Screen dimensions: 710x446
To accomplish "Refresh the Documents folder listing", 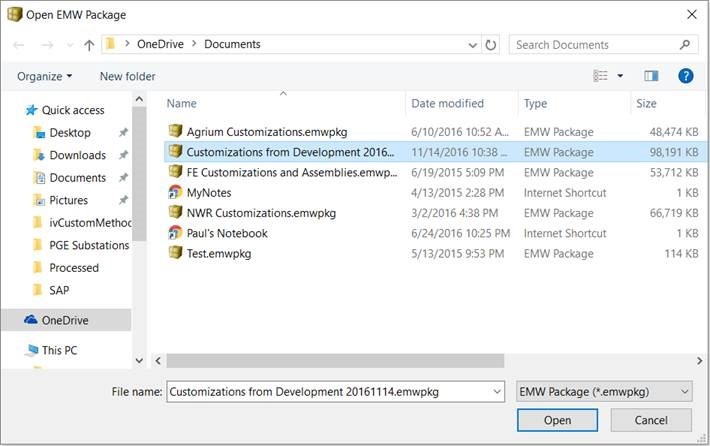I will point(491,45).
